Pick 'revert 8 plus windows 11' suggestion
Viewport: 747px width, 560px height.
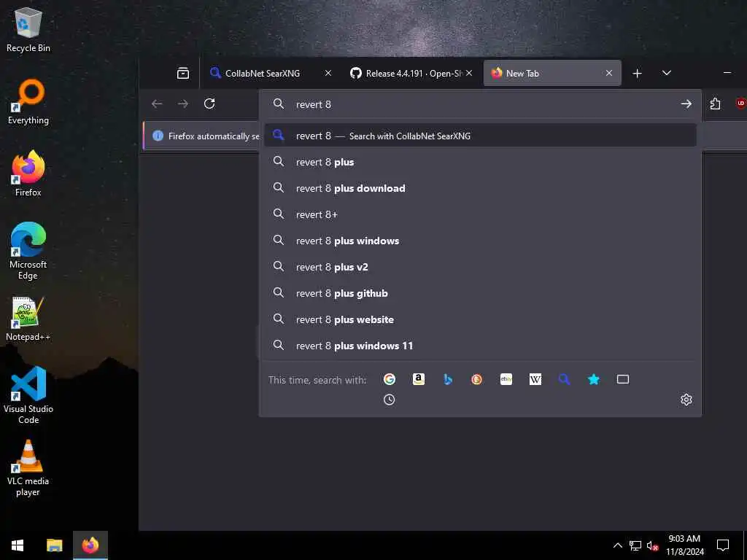tap(480, 346)
